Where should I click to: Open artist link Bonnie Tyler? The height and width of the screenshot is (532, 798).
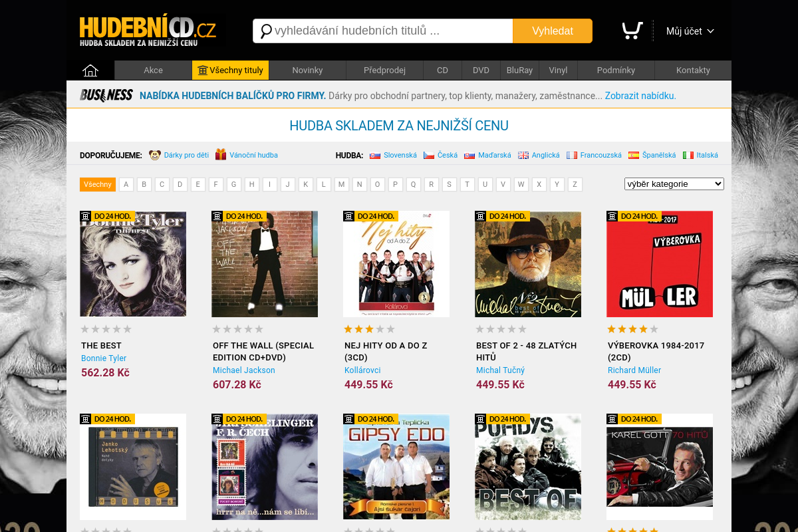click(104, 358)
